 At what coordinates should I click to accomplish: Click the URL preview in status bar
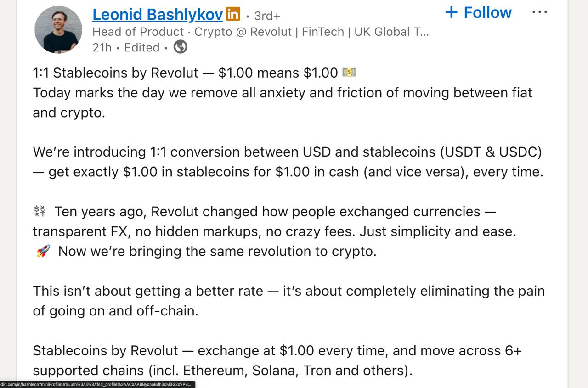[96, 384]
